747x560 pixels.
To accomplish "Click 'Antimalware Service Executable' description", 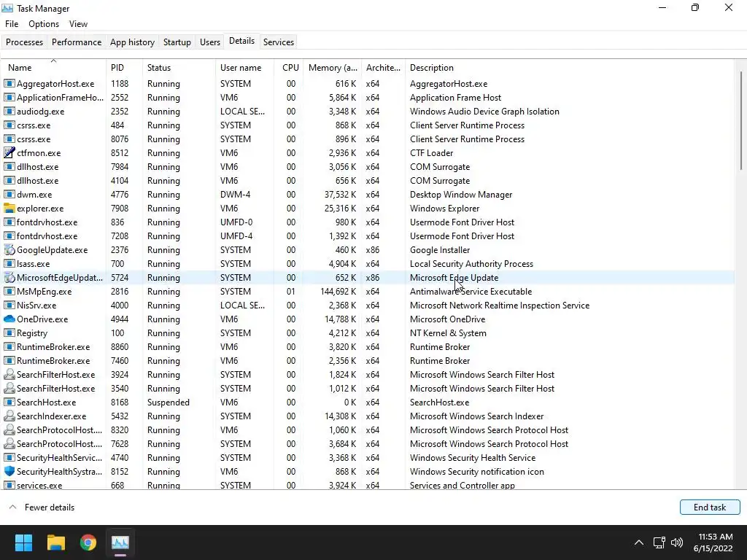I will [x=471, y=291].
